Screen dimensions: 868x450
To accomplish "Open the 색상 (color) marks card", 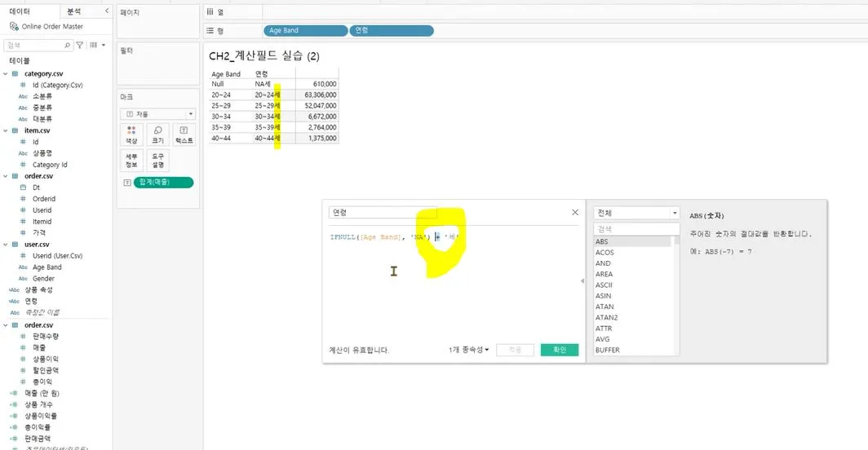I will pos(132,135).
